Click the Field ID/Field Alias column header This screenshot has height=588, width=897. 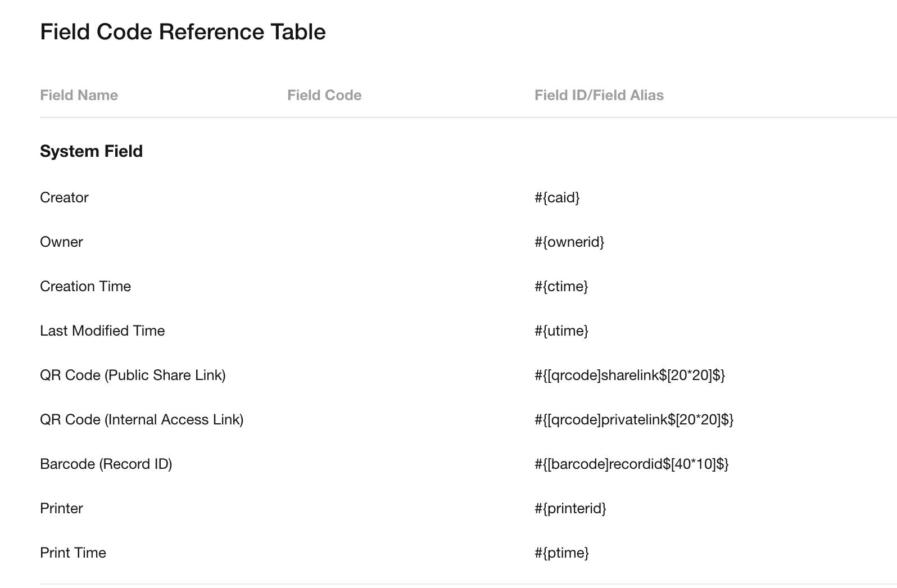(x=599, y=95)
